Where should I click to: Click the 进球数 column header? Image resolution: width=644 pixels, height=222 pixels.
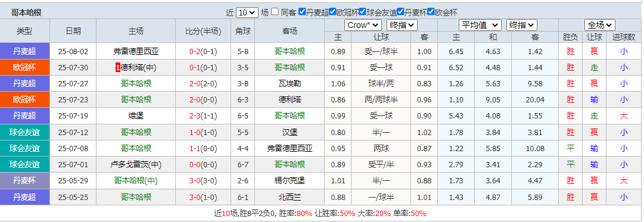point(624,37)
